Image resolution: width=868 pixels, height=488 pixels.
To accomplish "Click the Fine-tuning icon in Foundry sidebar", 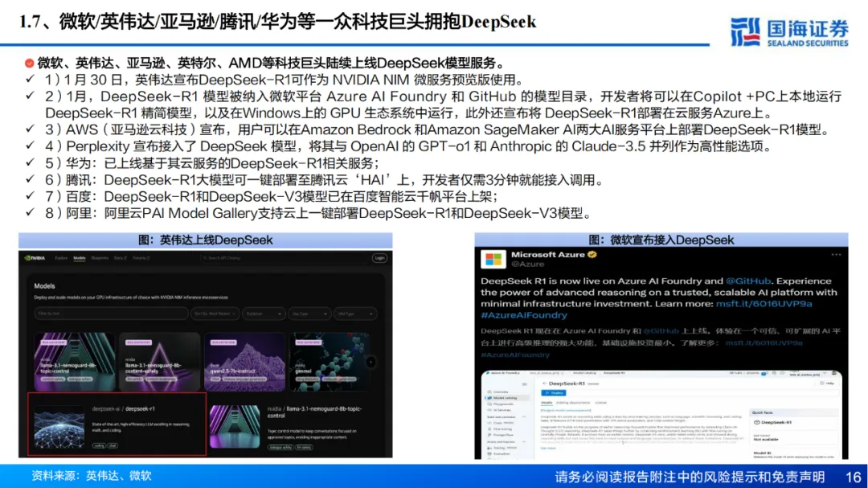I will (489, 429).
